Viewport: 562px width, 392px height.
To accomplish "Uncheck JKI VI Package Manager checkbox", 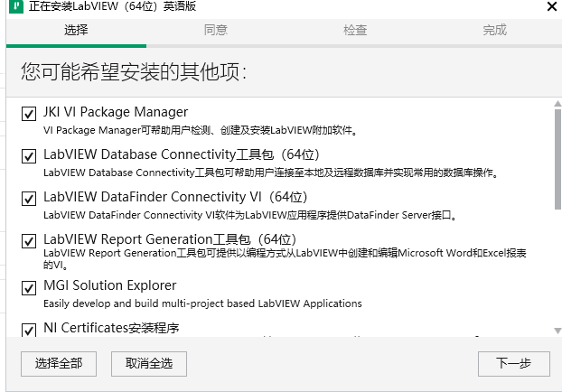I will tap(29, 114).
